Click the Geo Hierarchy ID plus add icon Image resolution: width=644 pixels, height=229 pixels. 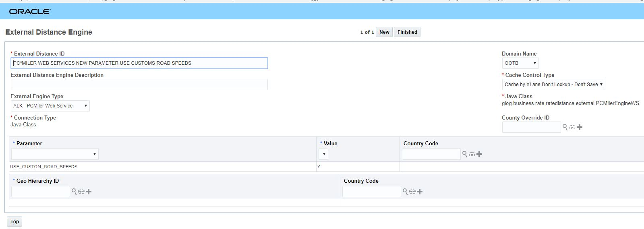(89, 192)
